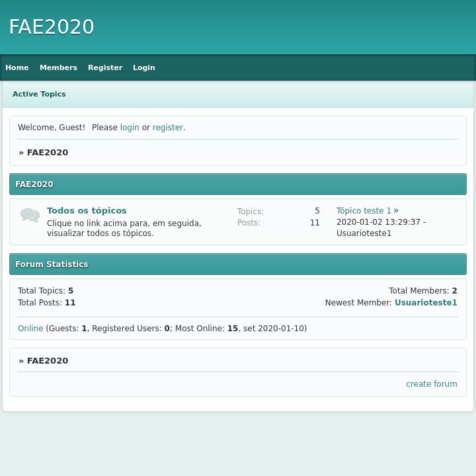Click the top FAE2020 breadcrumb link
This screenshot has width=476, height=476.
[48, 153]
